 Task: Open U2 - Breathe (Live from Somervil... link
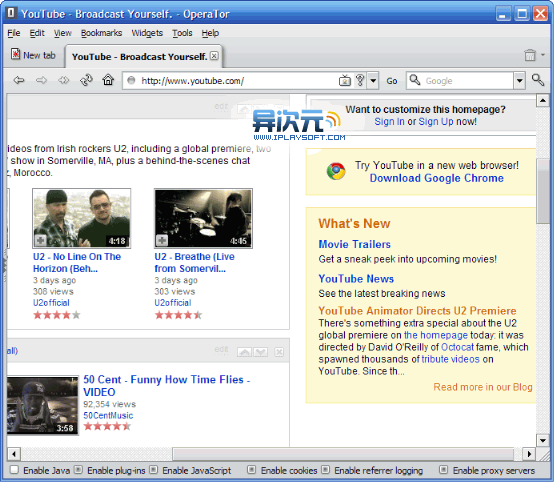coord(194,263)
